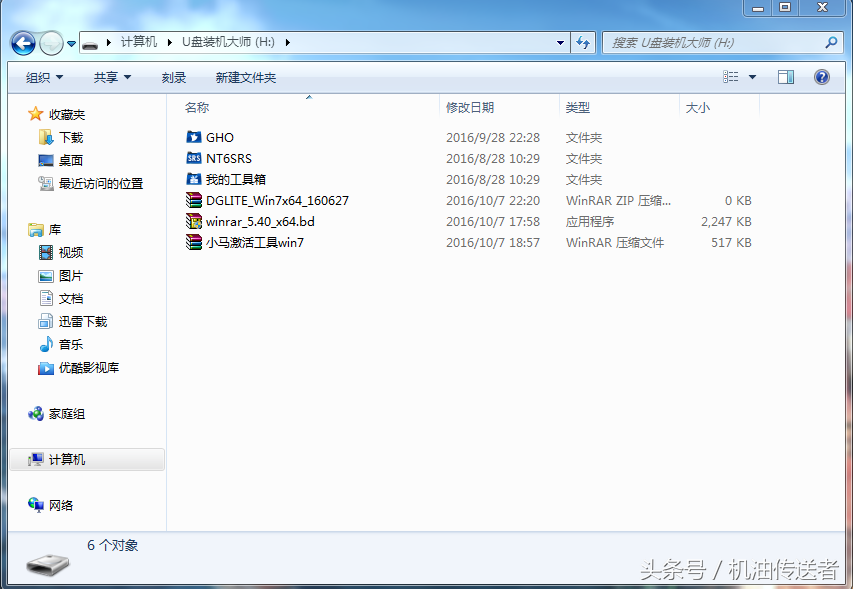
Task: Select the NT6SRS folder icon
Action: click(194, 158)
